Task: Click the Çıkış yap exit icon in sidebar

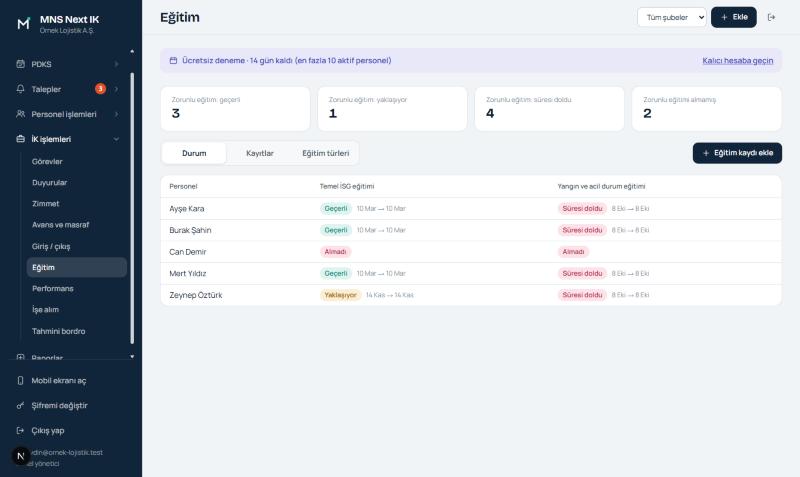Action: (x=20, y=431)
